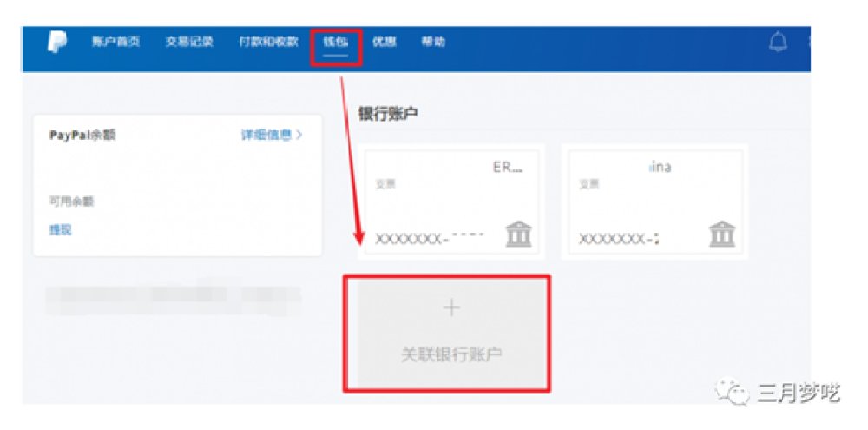Open the 账户首页 menu item
The width and height of the screenshot is (868, 430).
click(116, 42)
